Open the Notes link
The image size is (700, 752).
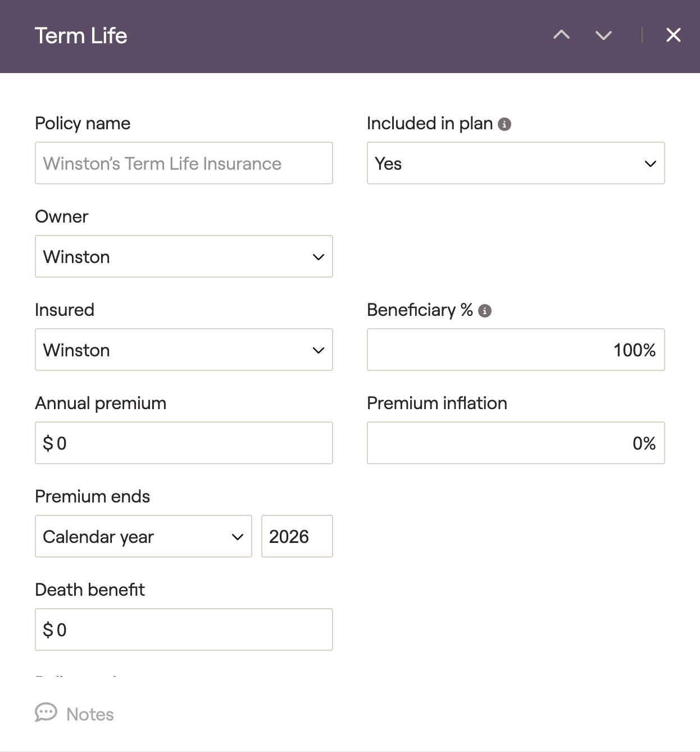(x=90, y=714)
